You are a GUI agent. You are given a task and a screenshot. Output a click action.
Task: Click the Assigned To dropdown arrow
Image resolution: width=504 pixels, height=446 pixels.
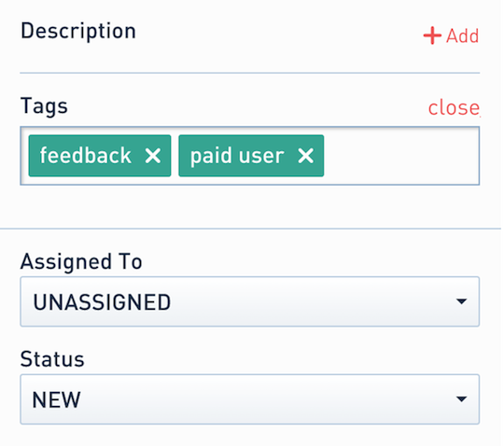click(x=461, y=301)
